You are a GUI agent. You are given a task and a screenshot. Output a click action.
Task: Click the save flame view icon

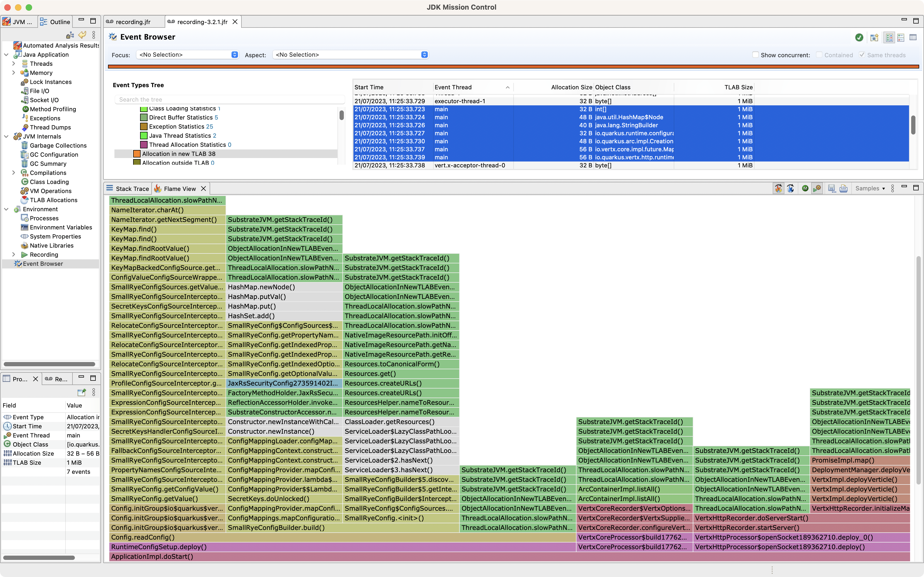pos(832,188)
